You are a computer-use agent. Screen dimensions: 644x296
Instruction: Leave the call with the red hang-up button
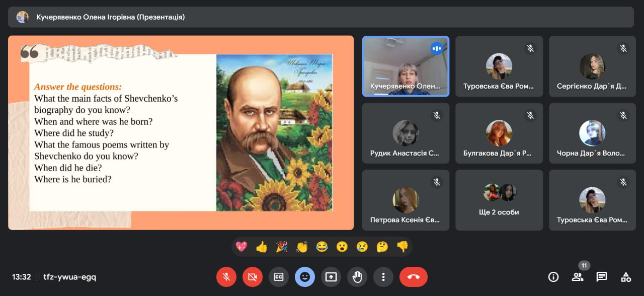click(414, 277)
